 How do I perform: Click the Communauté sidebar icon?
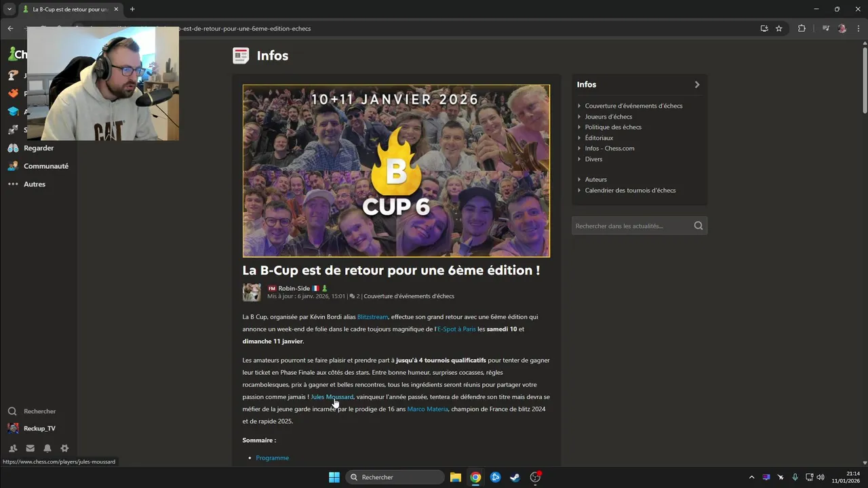pyautogui.click(x=13, y=166)
